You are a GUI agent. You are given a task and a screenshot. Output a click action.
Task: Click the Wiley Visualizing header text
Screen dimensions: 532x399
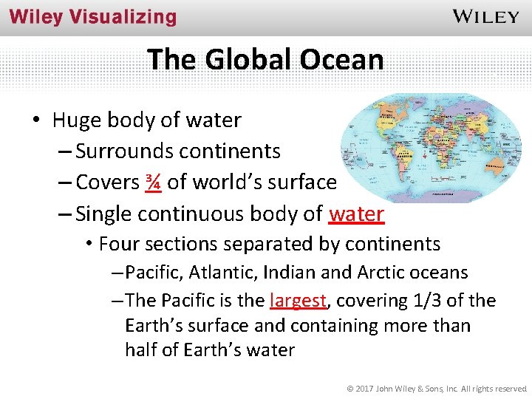point(93,17)
